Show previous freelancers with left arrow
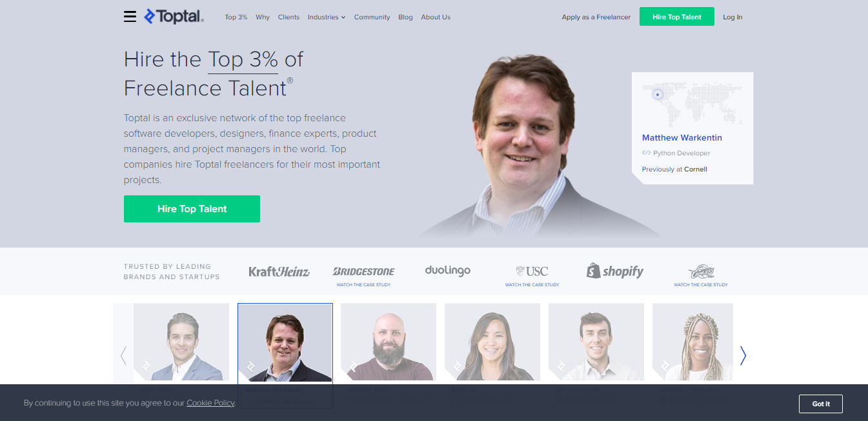 coord(123,355)
